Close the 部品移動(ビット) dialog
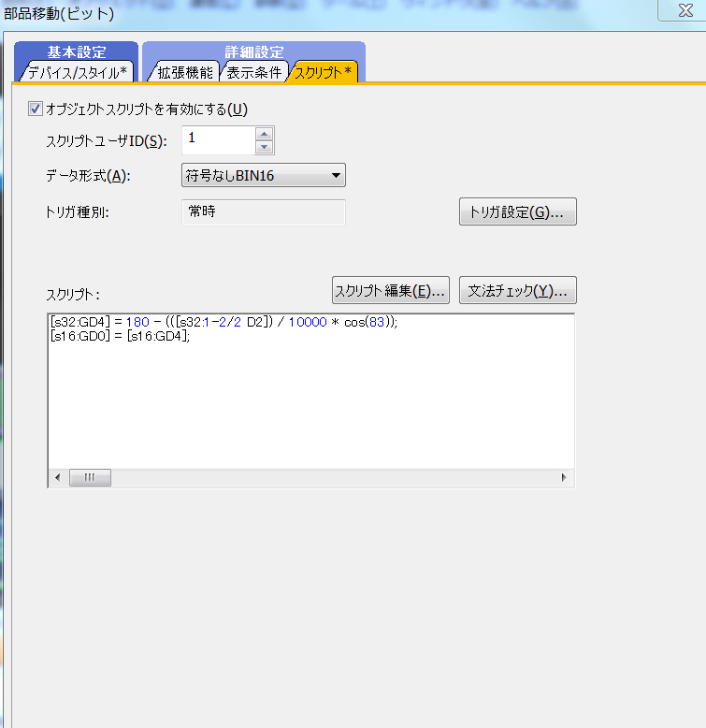The width and height of the screenshot is (706, 728). [x=684, y=10]
